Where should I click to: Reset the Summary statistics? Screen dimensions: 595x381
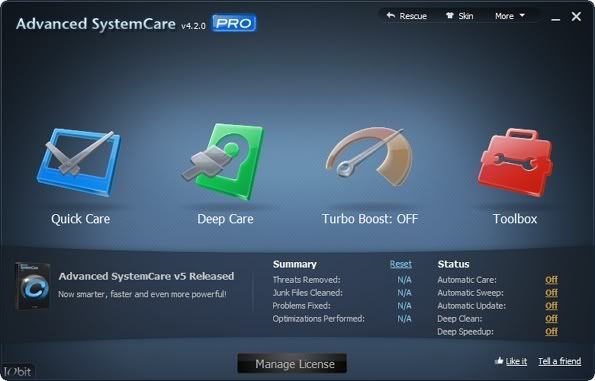click(x=401, y=264)
